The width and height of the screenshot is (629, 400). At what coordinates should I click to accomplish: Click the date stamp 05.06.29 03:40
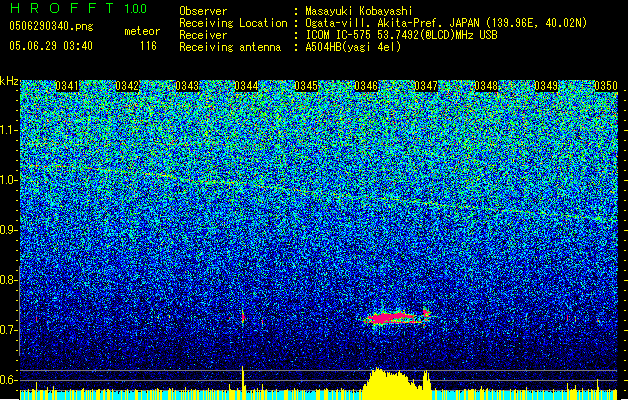51,46
